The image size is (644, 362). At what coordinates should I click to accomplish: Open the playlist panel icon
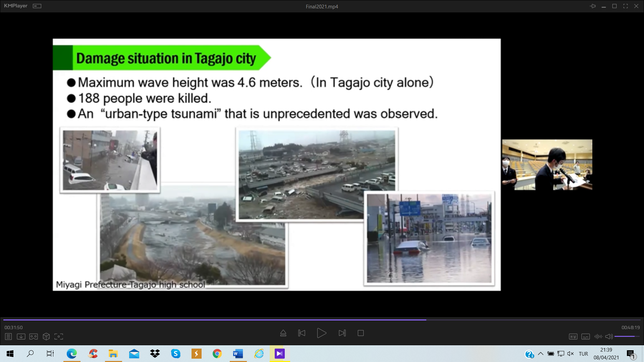[8, 337]
